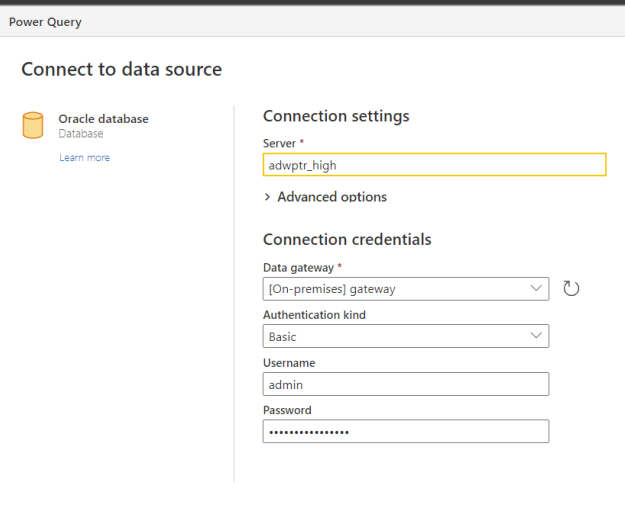625x506 pixels.
Task: Click the Data gateway field label
Action: pyautogui.click(x=297, y=269)
